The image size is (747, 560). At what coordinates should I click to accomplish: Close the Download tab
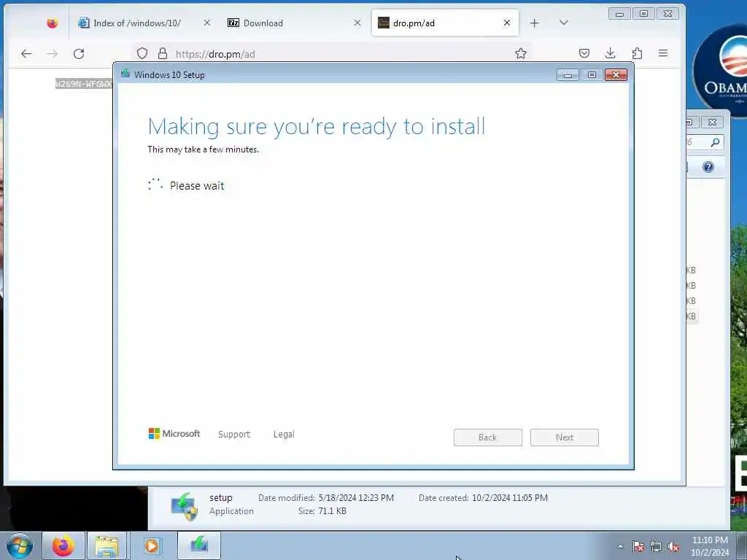tap(357, 23)
